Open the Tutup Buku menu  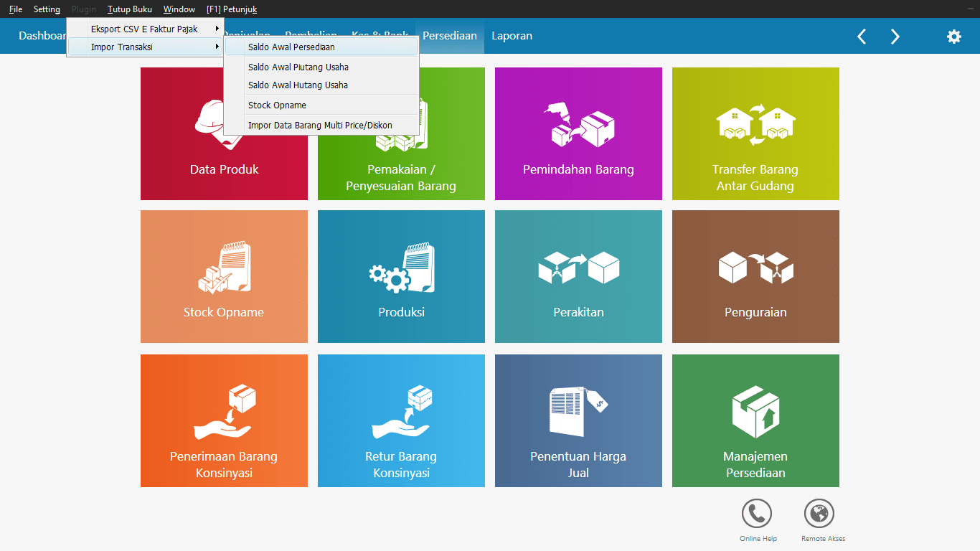point(130,9)
